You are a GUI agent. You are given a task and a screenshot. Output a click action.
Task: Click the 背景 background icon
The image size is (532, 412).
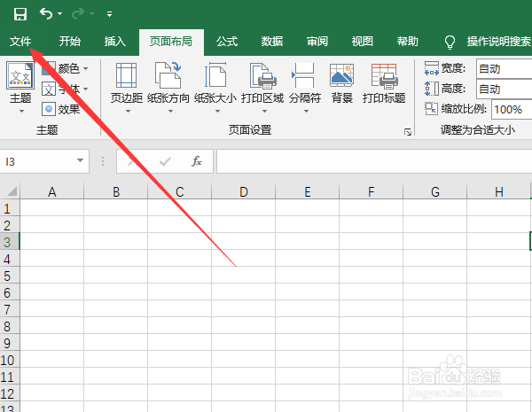tap(341, 75)
